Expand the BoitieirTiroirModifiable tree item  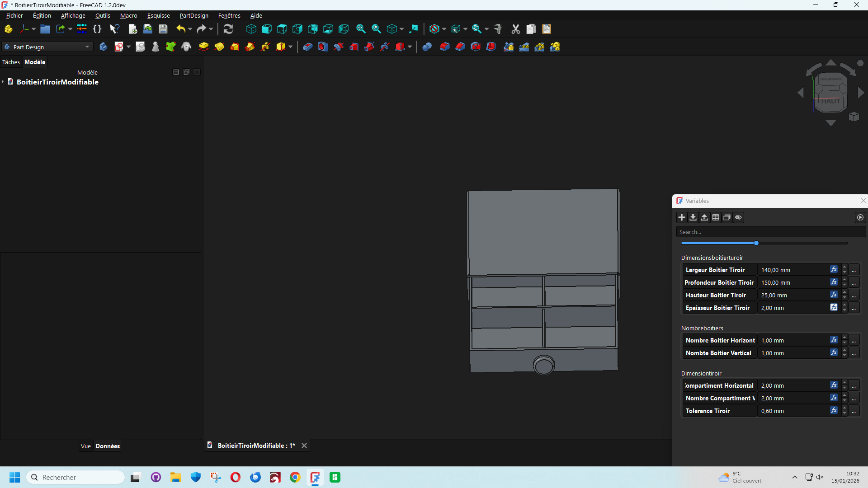pos(3,82)
